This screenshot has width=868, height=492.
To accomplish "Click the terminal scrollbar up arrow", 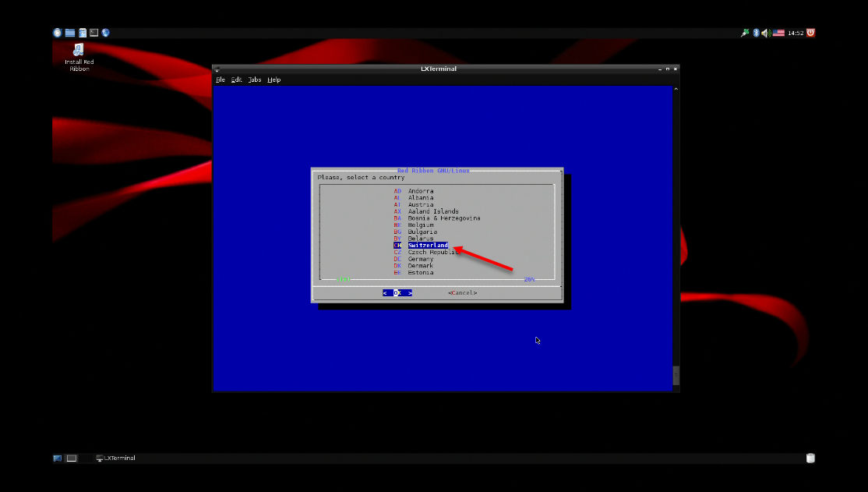I will [676, 89].
